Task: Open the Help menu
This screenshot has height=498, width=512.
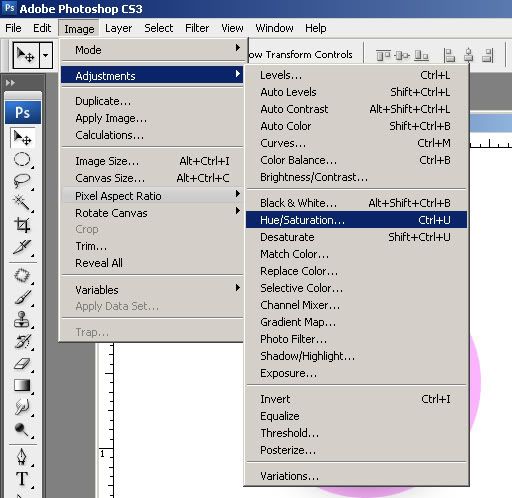Action: [x=316, y=28]
